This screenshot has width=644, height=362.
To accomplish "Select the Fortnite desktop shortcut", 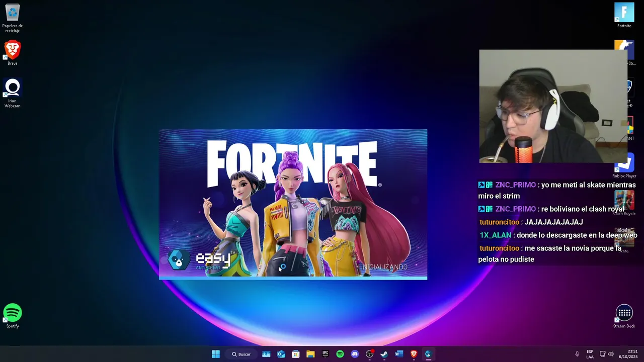I will click(624, 15).
